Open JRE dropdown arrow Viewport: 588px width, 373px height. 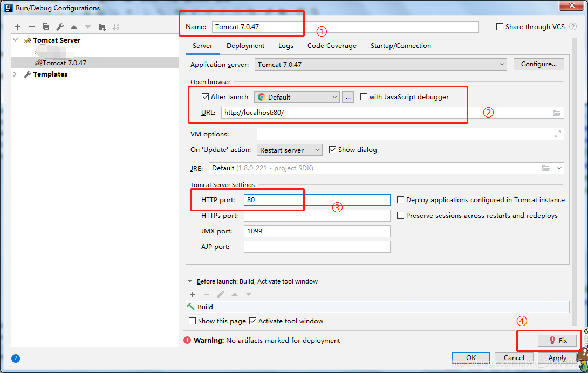[x=559, y=168]
